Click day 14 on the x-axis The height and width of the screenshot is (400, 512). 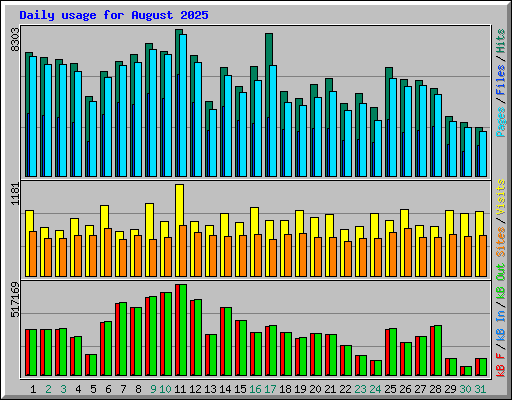(x=225, y=389)
